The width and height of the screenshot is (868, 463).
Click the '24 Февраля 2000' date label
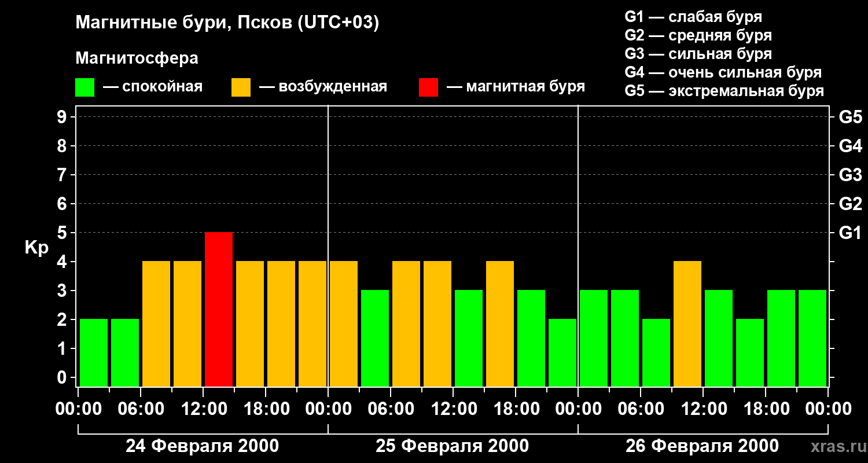203,446
